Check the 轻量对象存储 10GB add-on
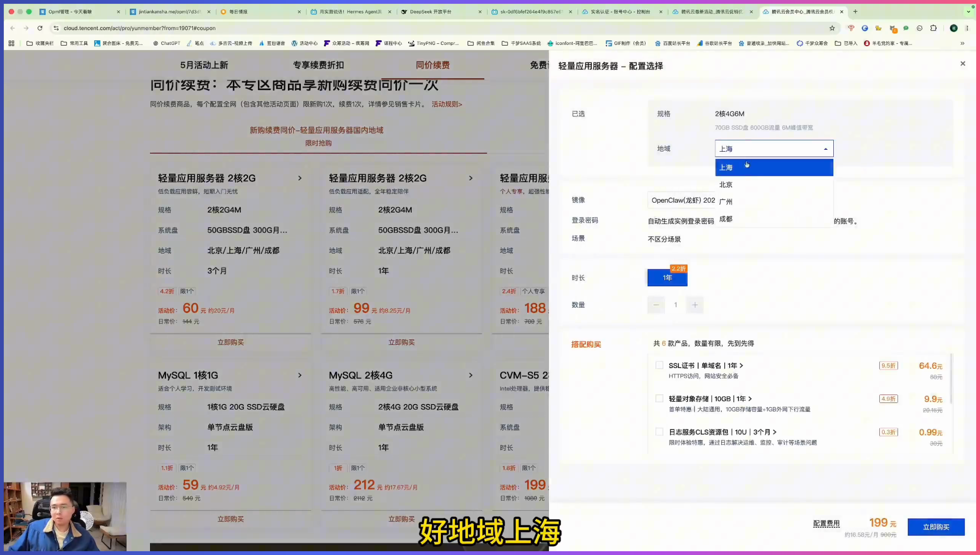This screenshot has width=980, height=555. pyautogui.click(x=659, y=398)
